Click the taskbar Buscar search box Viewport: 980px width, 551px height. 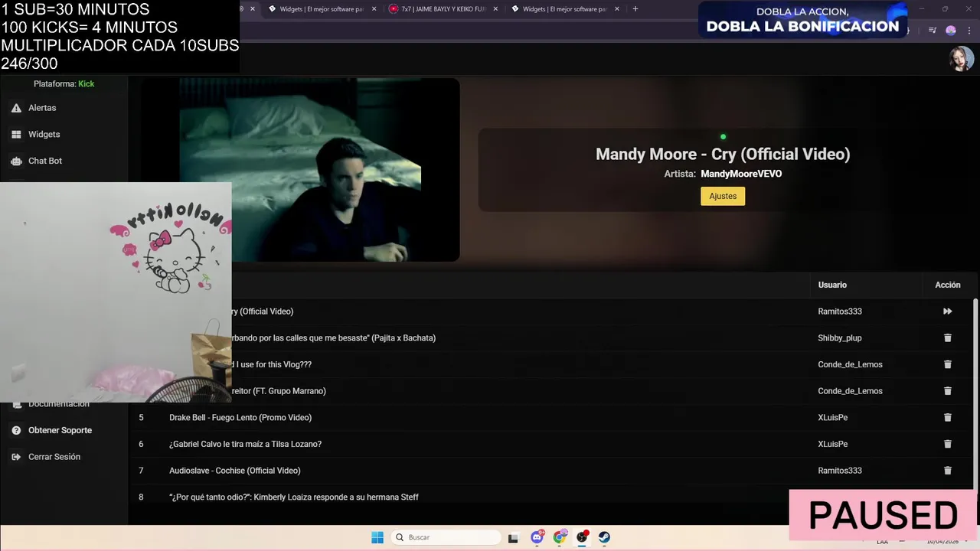pos(445,537)
